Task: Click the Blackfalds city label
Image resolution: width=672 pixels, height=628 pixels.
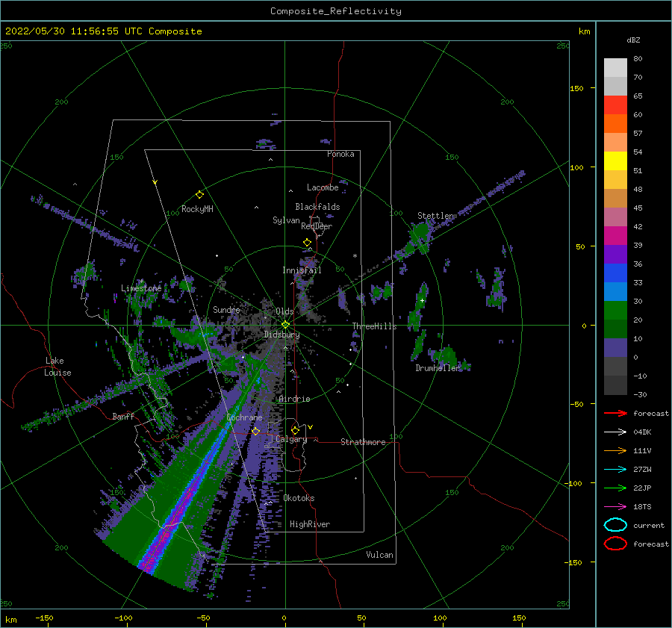Action: (x=317, y=207)
